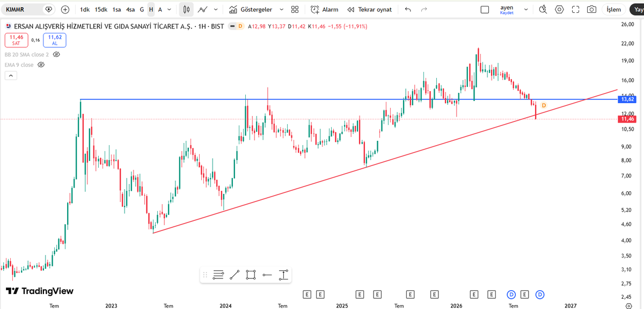Open the İşlem trading panel
The image size is (644, 309).
tap(614, 9)
